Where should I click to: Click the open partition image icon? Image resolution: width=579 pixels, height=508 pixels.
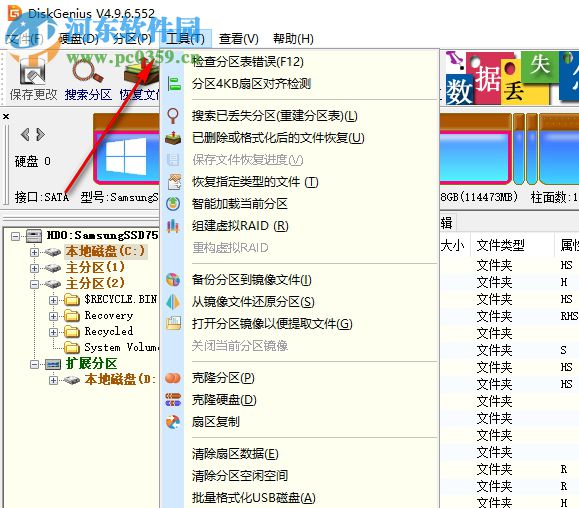coord(173,323)
